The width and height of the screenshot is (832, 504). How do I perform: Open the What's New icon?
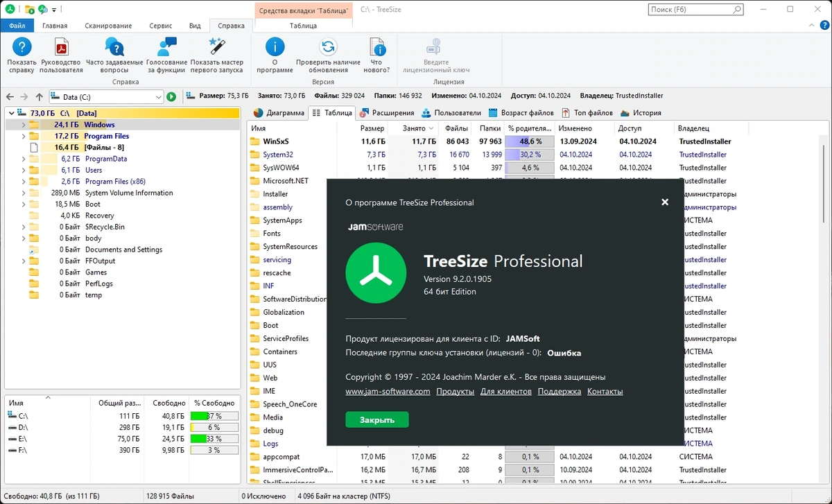(377, 46)
